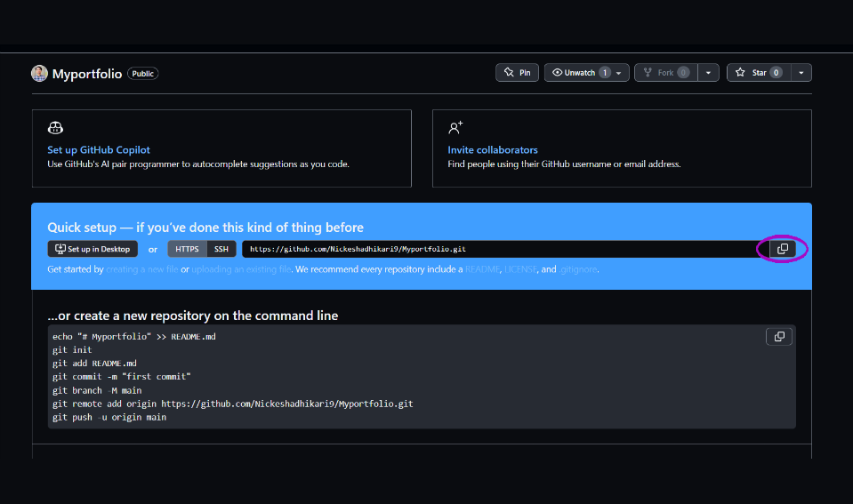This screenshot has width=853, height=504.
Task: Click Set up in Desktop button
Action: point(93,249)
